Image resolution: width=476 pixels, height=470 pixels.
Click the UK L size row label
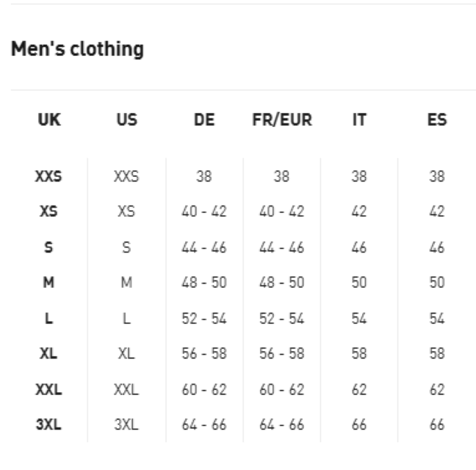pyautogui.click(x=48, y=319)
